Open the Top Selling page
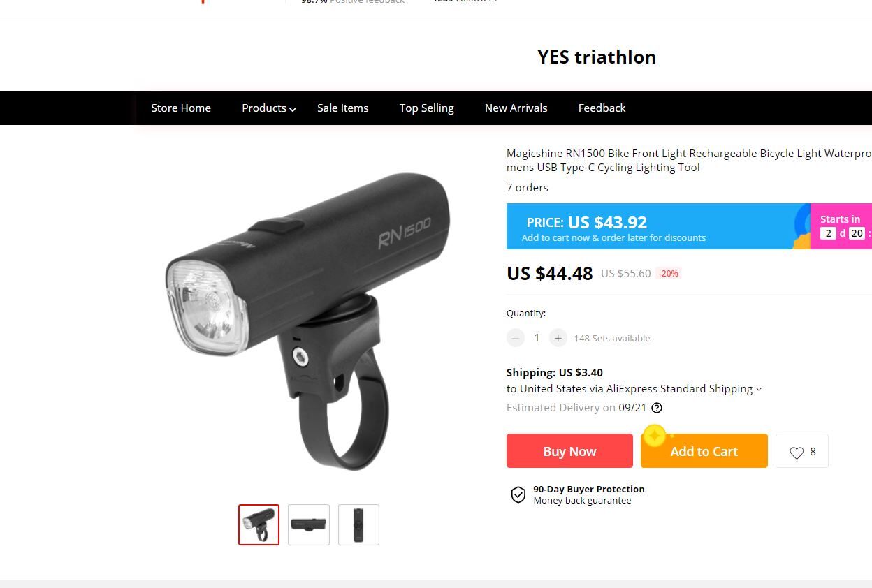This screenshot has width=872, height=588. click(426, 108)
